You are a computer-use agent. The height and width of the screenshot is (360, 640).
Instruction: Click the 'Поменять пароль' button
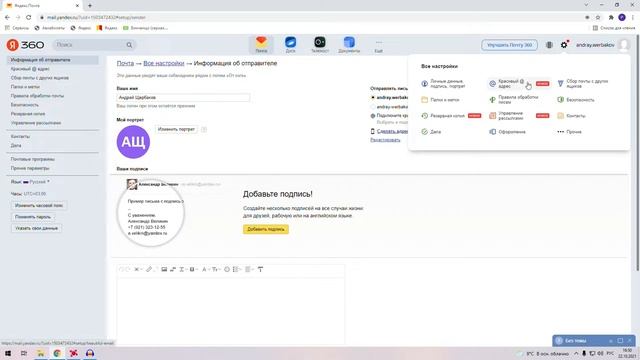pyautogui.click(x=33, y=217)
